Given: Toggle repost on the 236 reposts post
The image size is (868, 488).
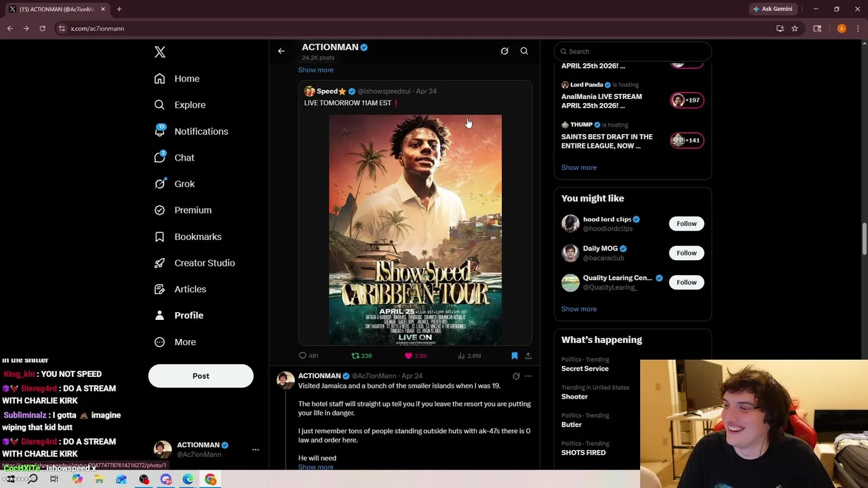Looking at the screenshot, I should click(x=361, y=356).
